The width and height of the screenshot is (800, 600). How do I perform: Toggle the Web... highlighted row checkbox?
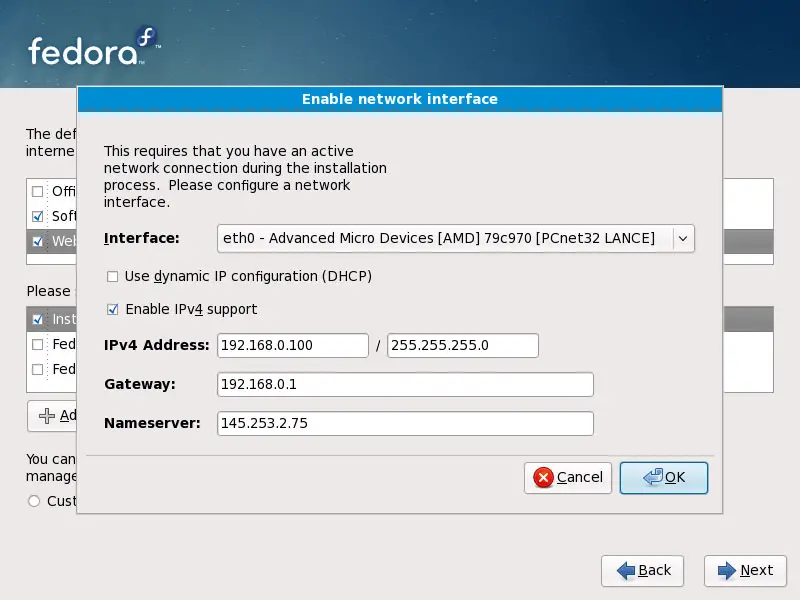tap(37, 241)
